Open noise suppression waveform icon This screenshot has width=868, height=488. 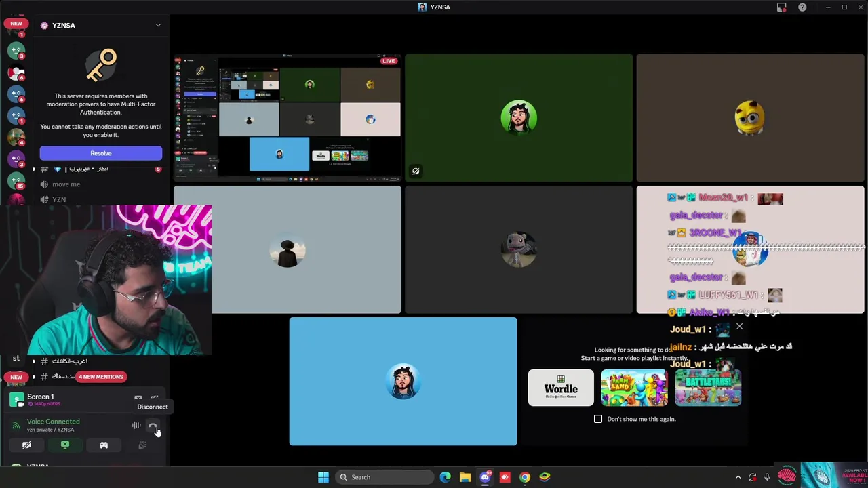pos(136,426)
